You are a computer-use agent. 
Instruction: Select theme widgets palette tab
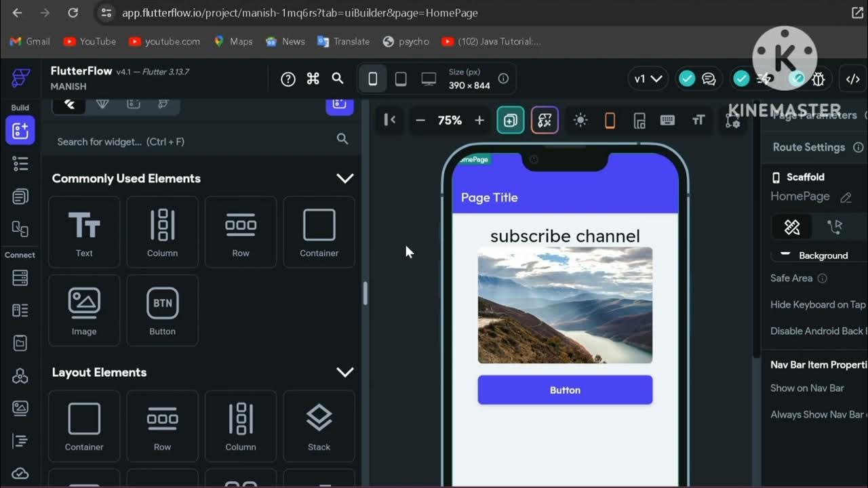click(x=163, y=104)
